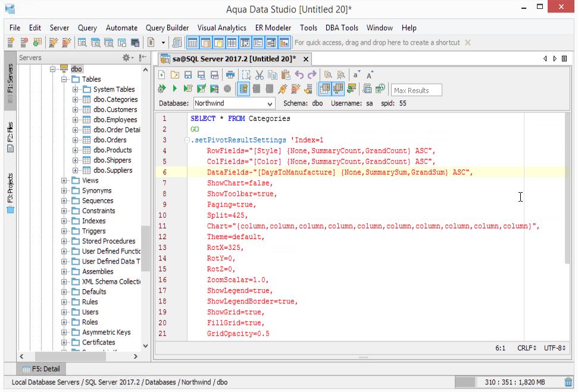
Task: Toggle highlighted database button right of gray stop
Action: pos(243,89)
